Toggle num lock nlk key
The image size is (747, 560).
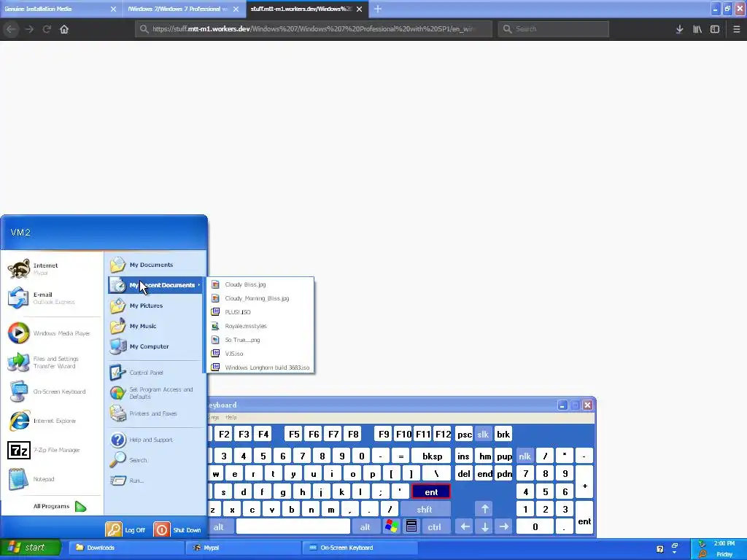point(525,456)
